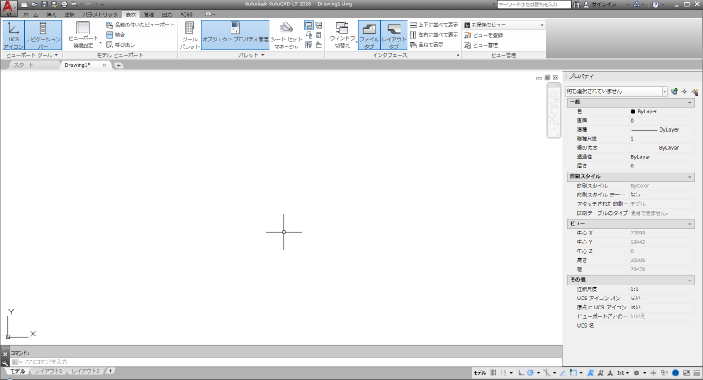Switch to the パラメトリック ribbon tab
Viewport: 703px width, 380px height.
[100, 15]
